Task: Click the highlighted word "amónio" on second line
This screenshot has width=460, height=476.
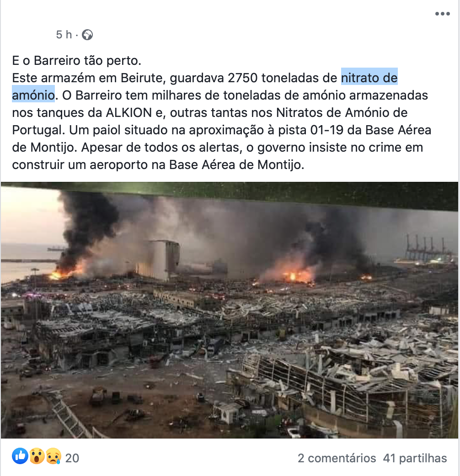Action: tap(33, 95)
